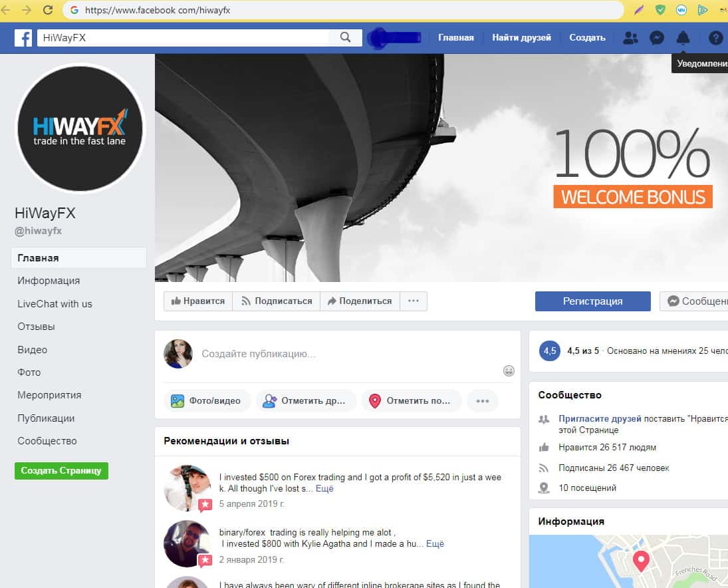Open the help question mark icon
The image size is (728, 588).
pos(715,38)
